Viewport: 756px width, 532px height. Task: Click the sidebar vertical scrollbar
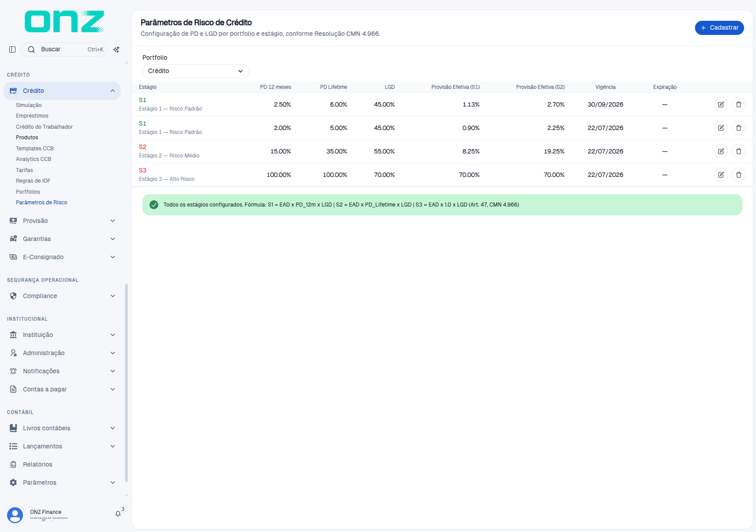point(126,383)
